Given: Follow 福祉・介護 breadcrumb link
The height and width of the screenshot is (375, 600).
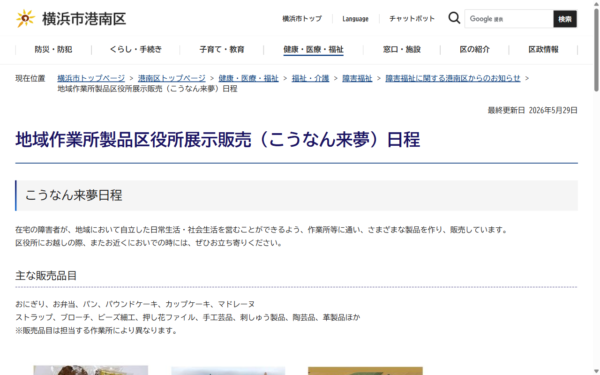Looking at the screenshot, I should (x=310, y=78).
